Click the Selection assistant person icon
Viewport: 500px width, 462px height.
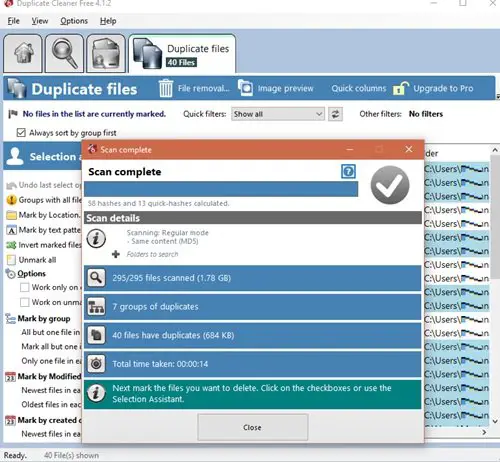point(15,156)
